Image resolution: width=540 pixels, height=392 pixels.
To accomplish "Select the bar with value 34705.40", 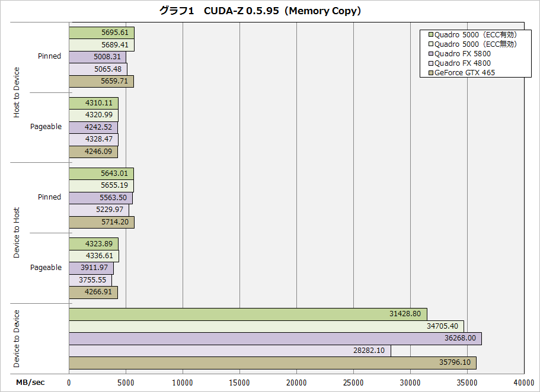I will coord(266,326).
